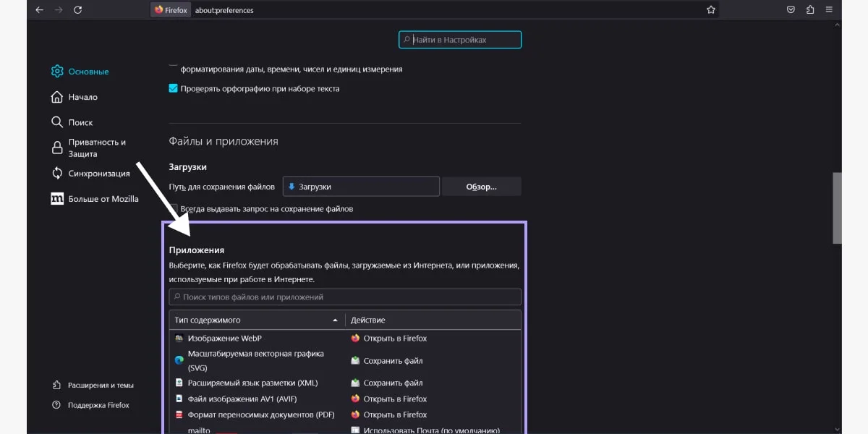Switch to the Начало settings section

83,96
